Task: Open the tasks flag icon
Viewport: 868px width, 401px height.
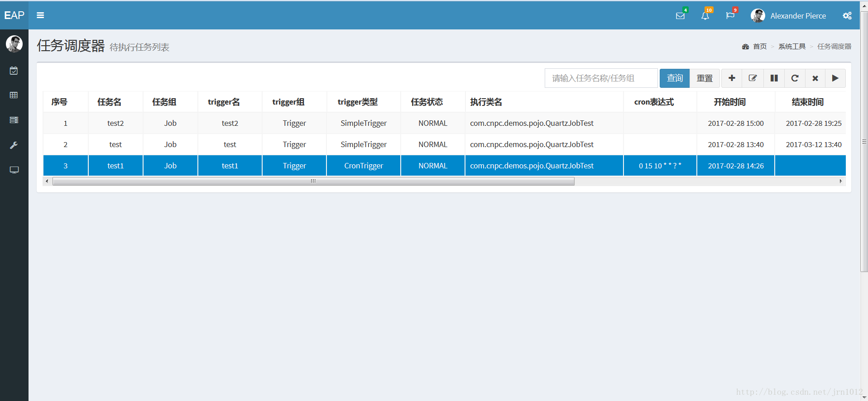Action: [730, 16]
